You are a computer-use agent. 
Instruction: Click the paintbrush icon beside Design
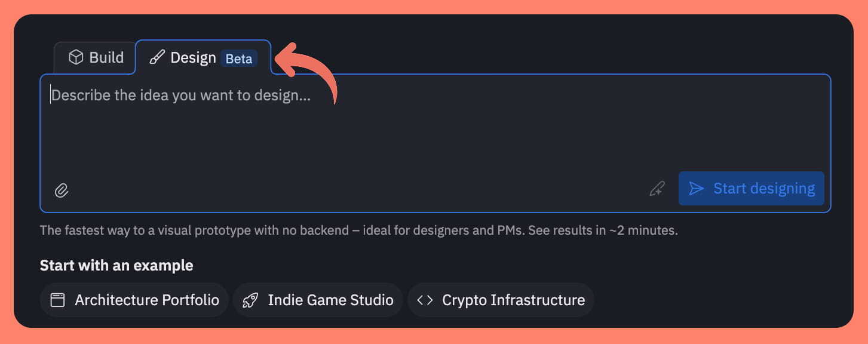coord(157,58)
